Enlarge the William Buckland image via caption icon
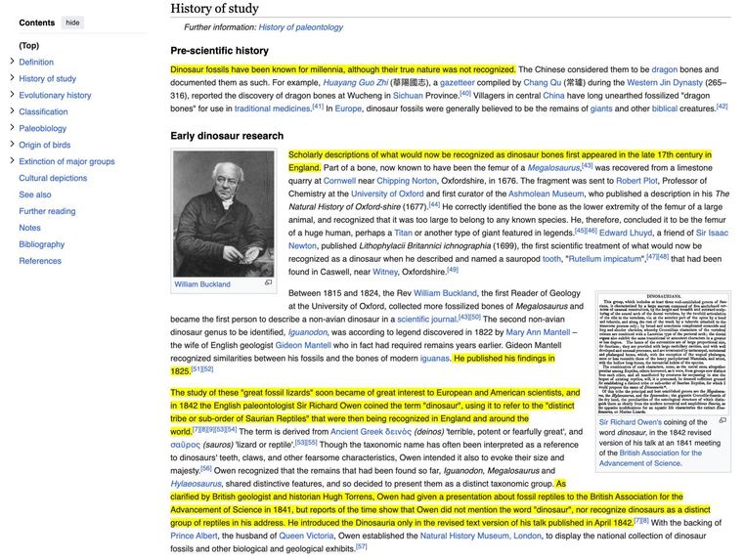 pyautogui.click(x=269, y=282)
